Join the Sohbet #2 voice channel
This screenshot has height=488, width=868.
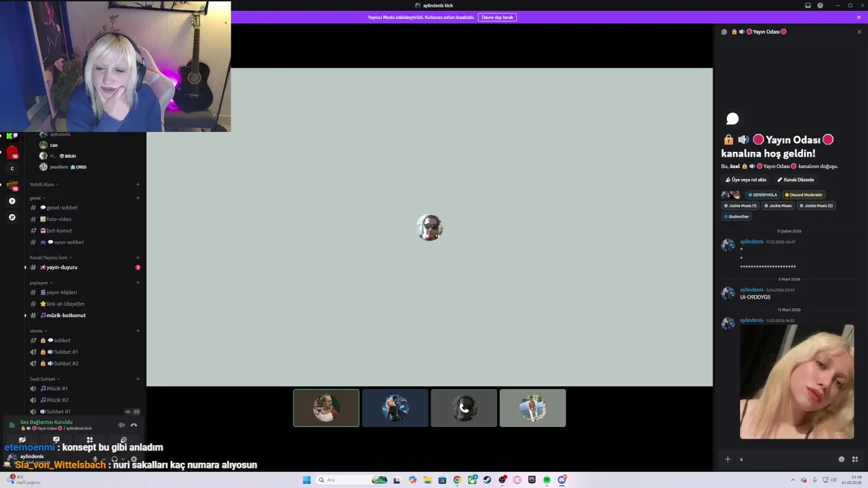click(61, 363)
